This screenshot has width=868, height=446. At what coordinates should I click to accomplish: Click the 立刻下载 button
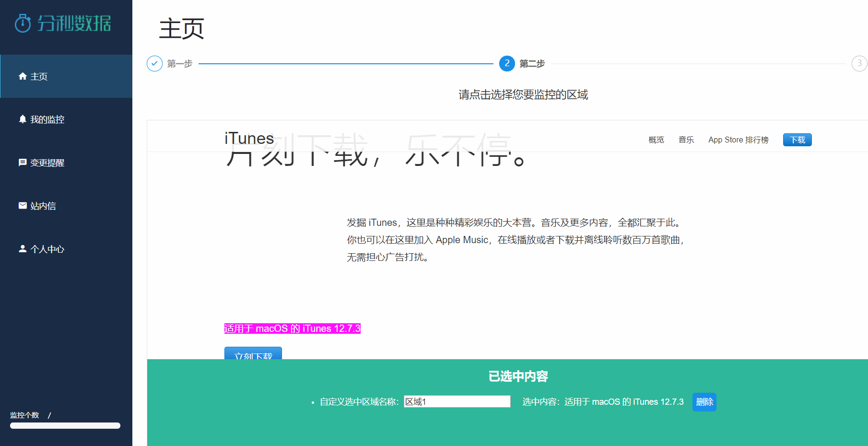253,353
